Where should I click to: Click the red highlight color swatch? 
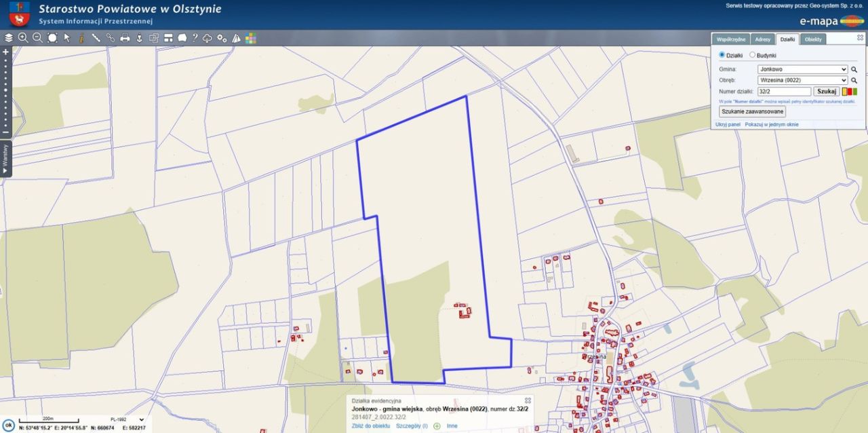click(x=849, y=92)
